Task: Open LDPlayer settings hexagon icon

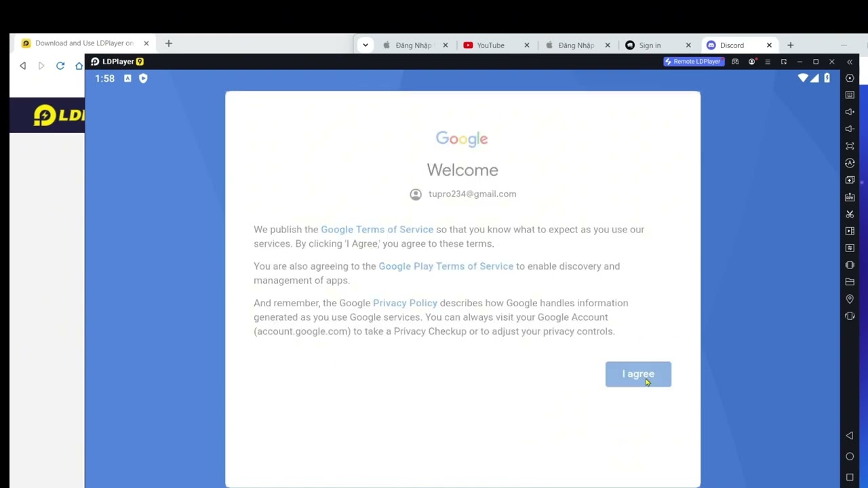Action: (850, 78)
